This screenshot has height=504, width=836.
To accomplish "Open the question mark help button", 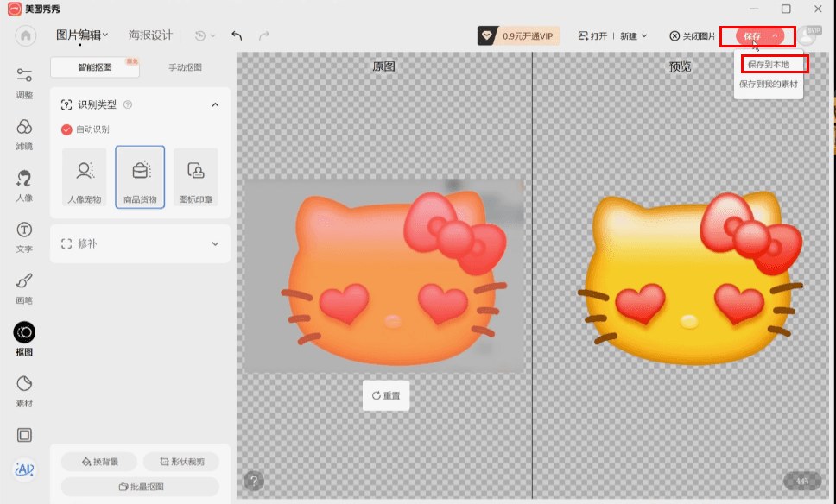I will click(254, 481).
